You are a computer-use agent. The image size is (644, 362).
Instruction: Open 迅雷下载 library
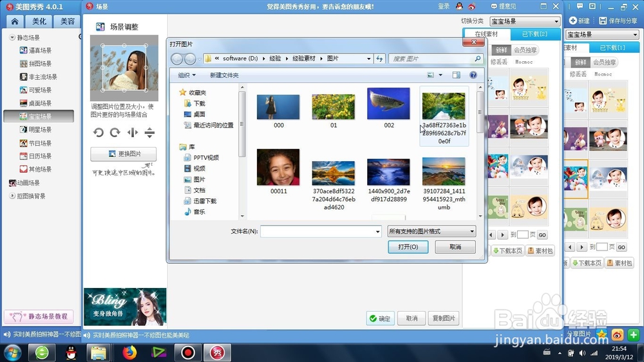tap(200, 201)
